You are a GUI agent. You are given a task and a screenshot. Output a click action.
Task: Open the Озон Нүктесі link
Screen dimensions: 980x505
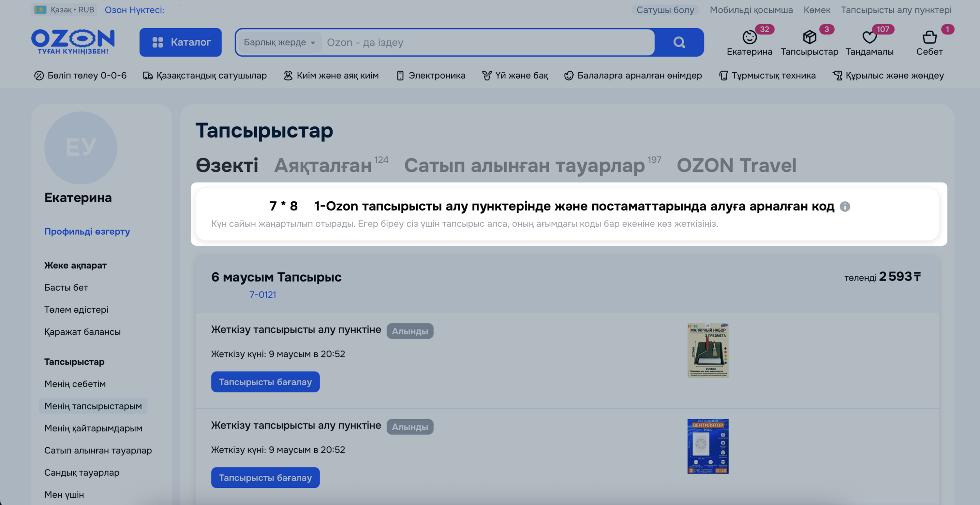coord(134,10)
